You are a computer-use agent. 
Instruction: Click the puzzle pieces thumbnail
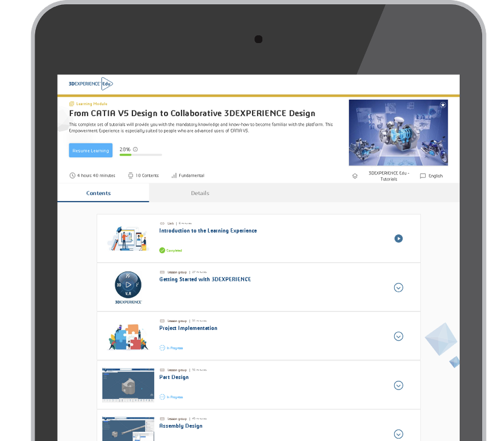128,337
